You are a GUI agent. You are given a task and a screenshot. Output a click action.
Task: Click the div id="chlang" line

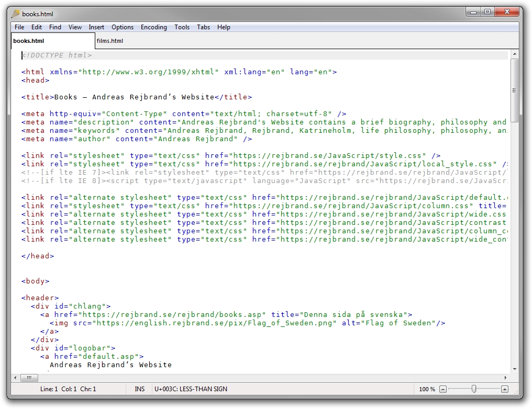tap(71, 306)
